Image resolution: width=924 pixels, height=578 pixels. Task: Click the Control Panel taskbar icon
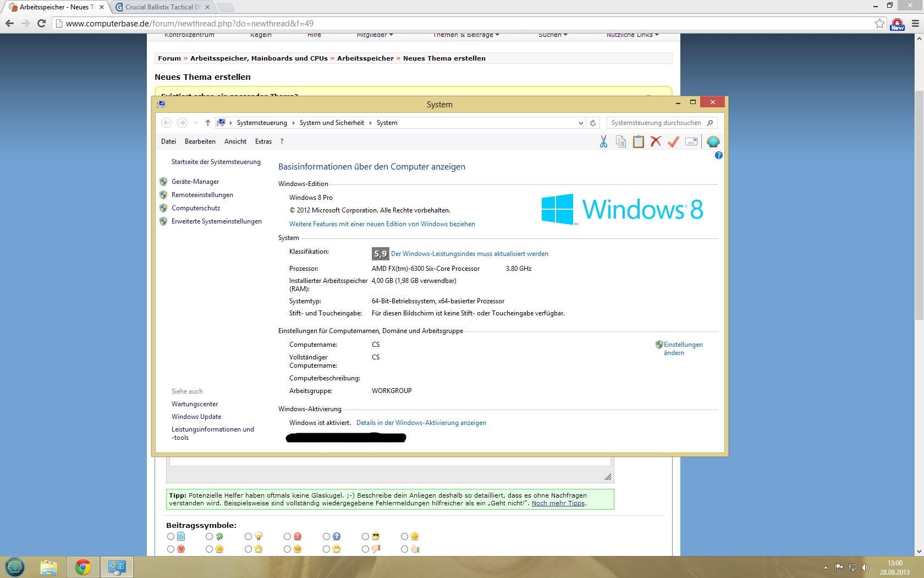117,567
